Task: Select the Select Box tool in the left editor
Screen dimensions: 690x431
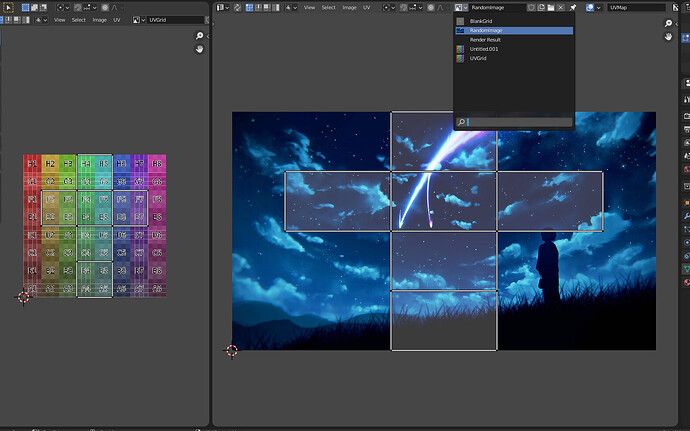Action: pos(8,7)
